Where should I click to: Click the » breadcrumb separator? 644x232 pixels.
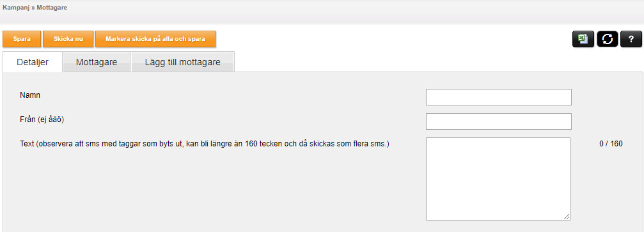[33, 8]
